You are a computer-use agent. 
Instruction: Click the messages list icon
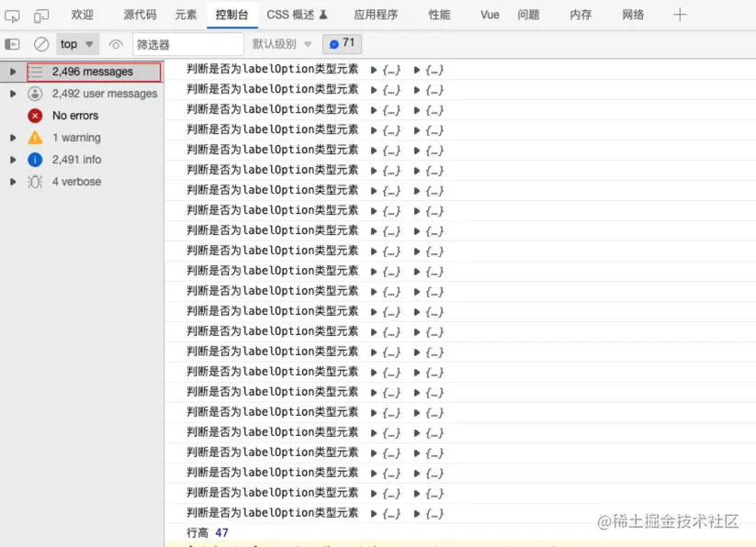coord(35,73)
